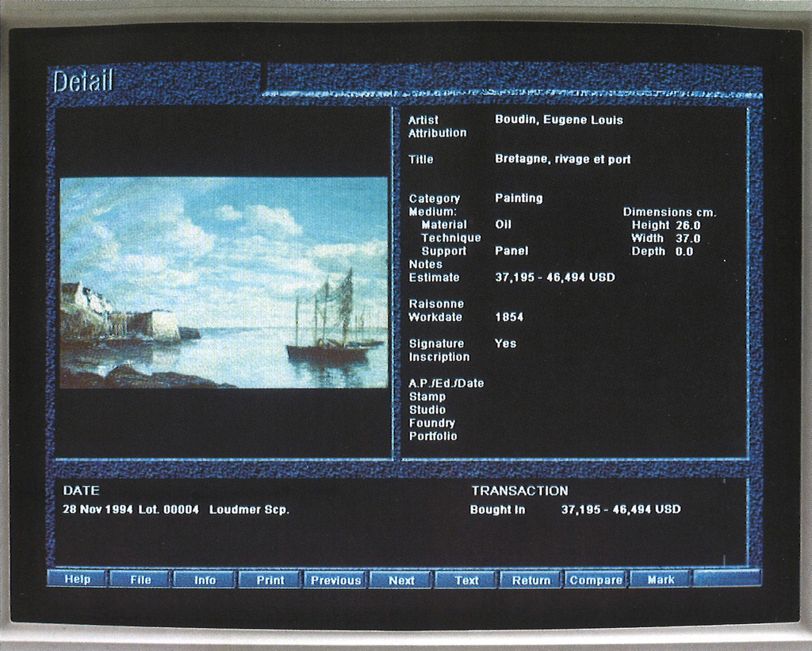Viewport: 812px width, 651px height.
Task: Click the Help button
Action: 78,580
